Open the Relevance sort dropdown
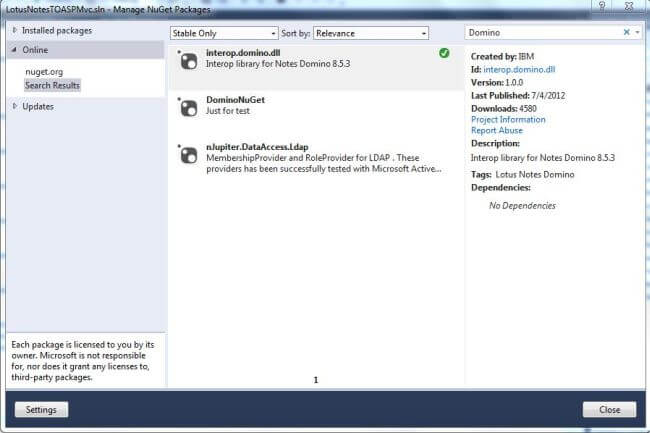 pos(371,33)
